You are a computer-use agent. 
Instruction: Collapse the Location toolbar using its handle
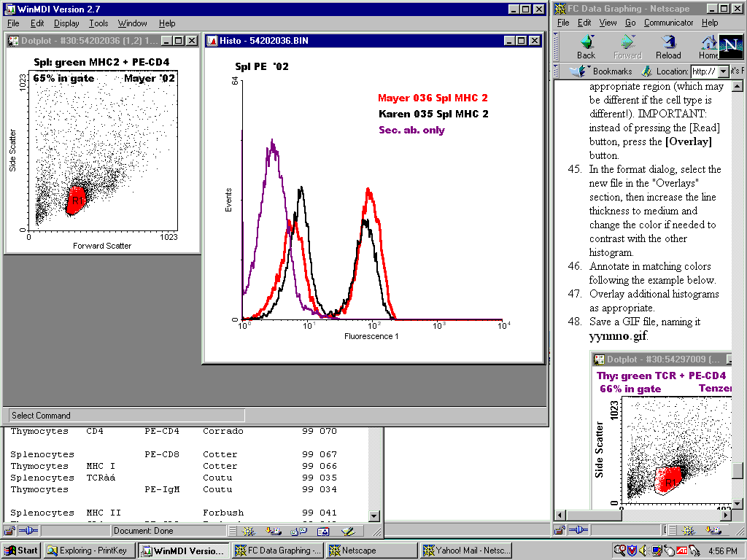(557, 71)
